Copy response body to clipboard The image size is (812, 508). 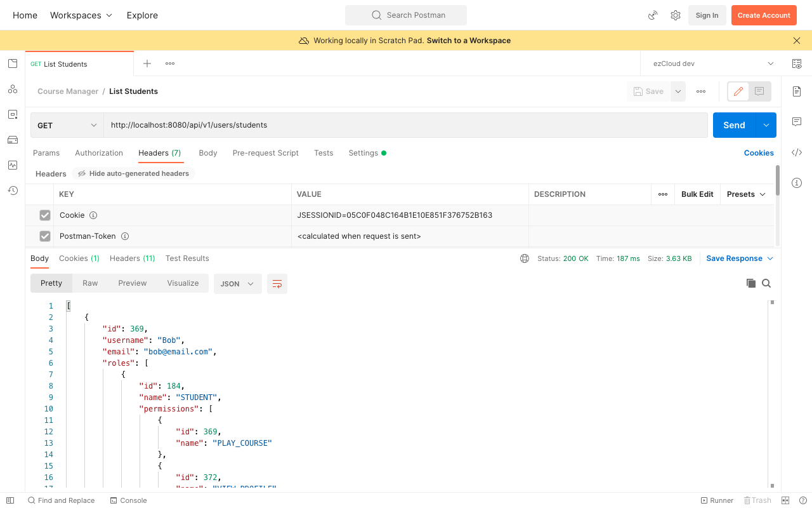pos(751,283)
